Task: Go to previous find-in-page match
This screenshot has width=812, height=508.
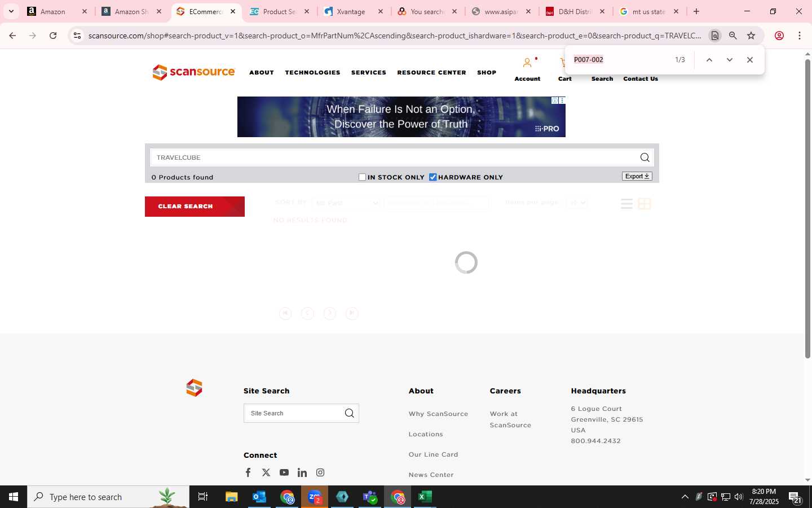Action: (x=709, y=60)
